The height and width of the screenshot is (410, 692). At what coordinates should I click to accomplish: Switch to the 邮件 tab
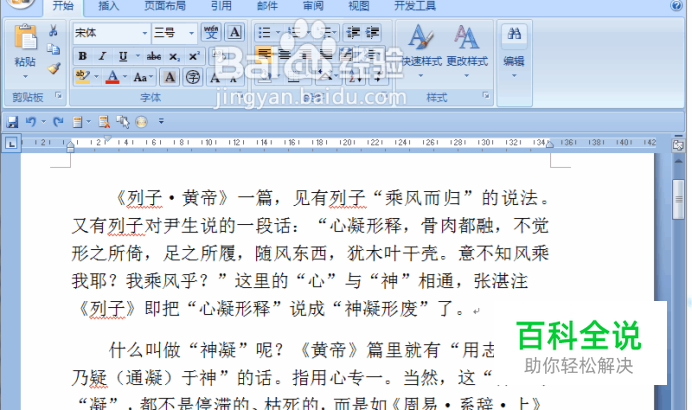(x=267, y=6)
